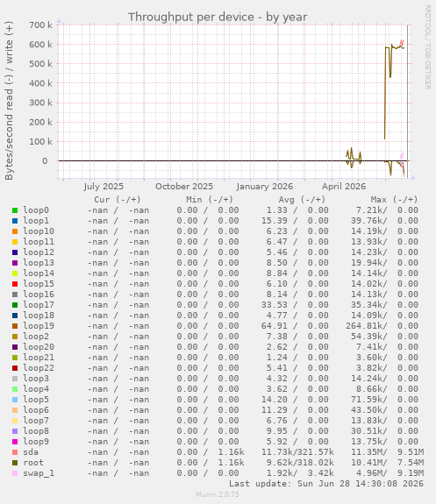Click the pink sda legend swatch

point(15,452)
